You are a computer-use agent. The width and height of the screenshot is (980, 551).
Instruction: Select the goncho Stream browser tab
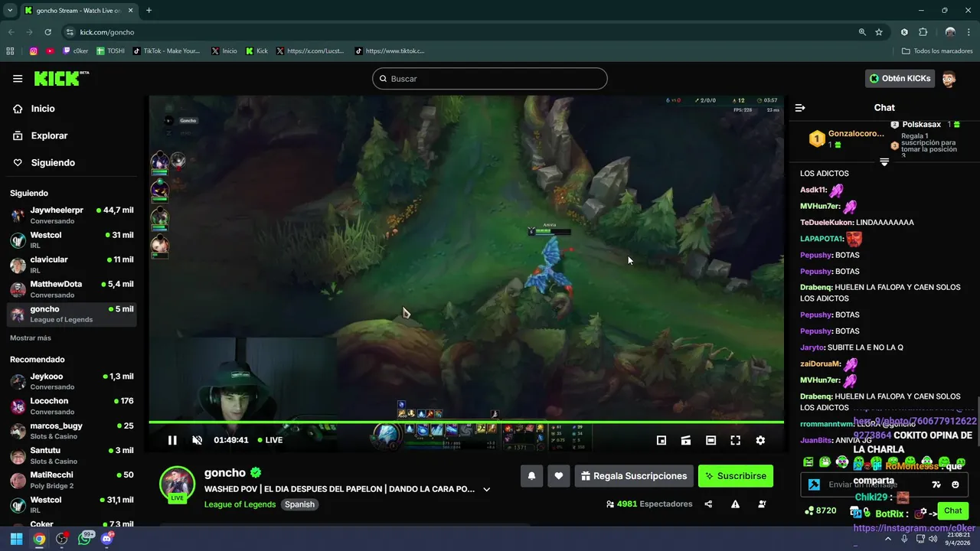click(79, 11)
